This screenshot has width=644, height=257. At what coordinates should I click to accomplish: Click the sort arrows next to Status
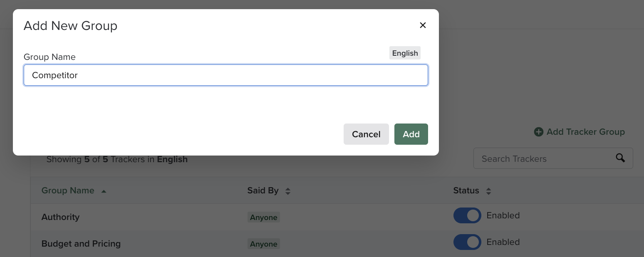coord(488,191)
